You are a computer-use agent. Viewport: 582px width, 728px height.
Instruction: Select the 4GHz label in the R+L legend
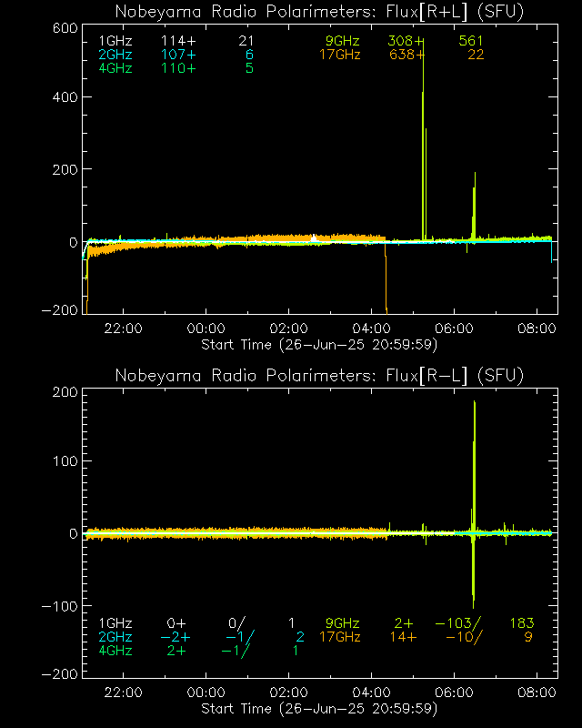point(115,68)
